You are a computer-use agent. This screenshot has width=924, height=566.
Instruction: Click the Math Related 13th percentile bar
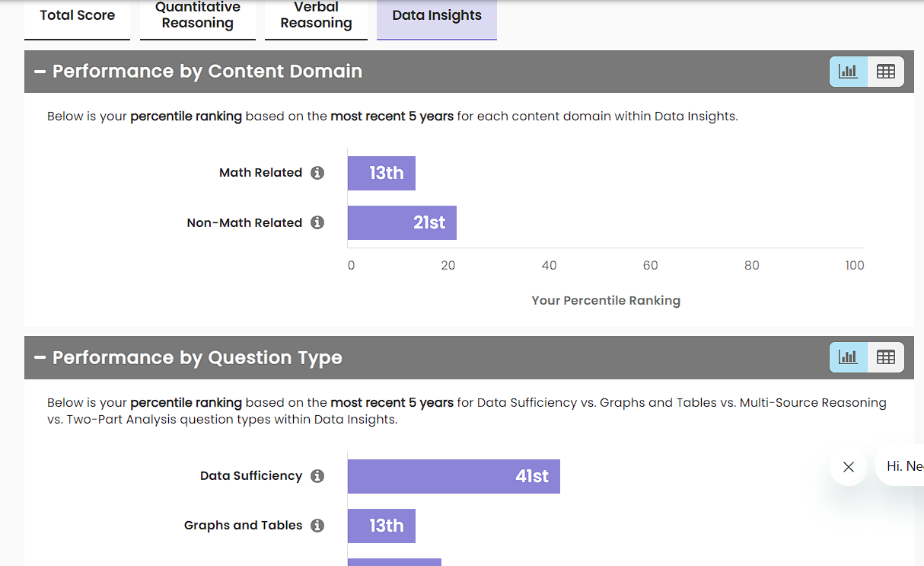click(x=381, y=173)
